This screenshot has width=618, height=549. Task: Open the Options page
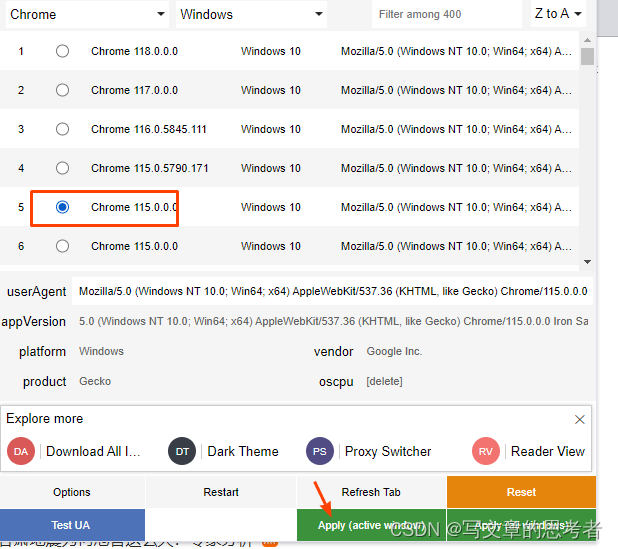[72, 492]
